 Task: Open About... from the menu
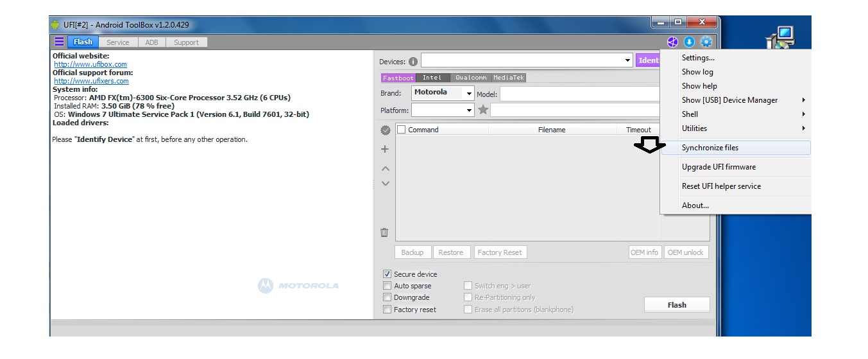(736, 206)
